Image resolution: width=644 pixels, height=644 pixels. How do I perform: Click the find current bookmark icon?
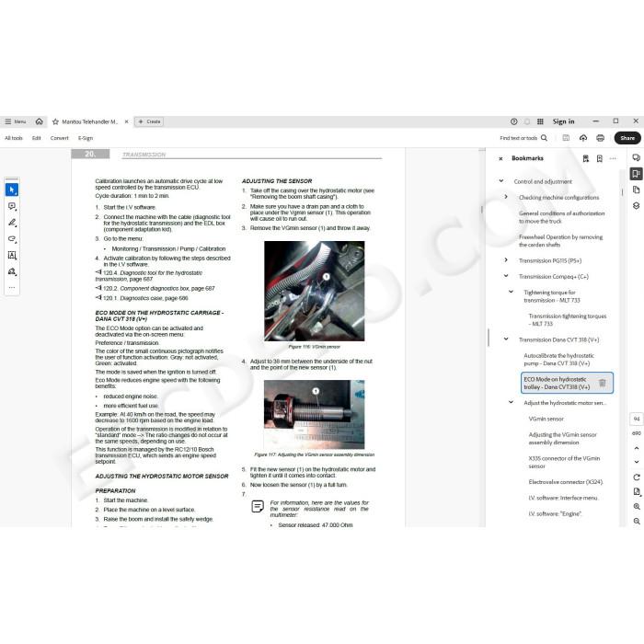click(586, 158)
